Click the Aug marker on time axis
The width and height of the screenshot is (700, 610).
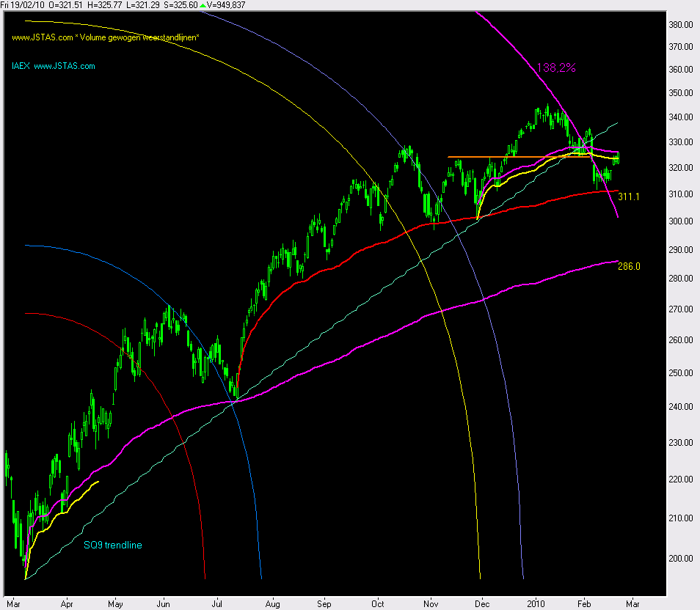271,603
